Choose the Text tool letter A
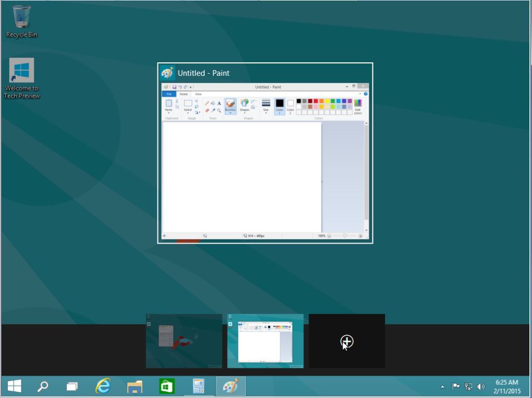The height and width of the screenshot is (398, 532). [219, 103]
